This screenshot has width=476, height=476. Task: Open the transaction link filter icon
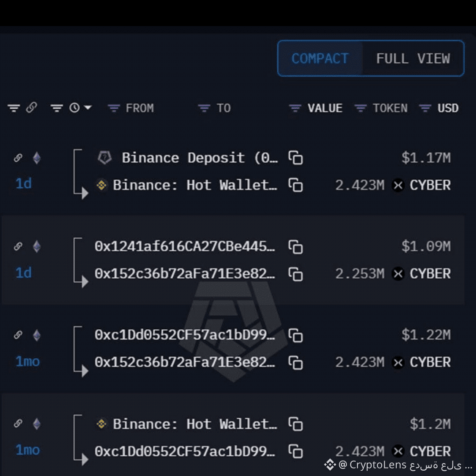coord(14,108)
